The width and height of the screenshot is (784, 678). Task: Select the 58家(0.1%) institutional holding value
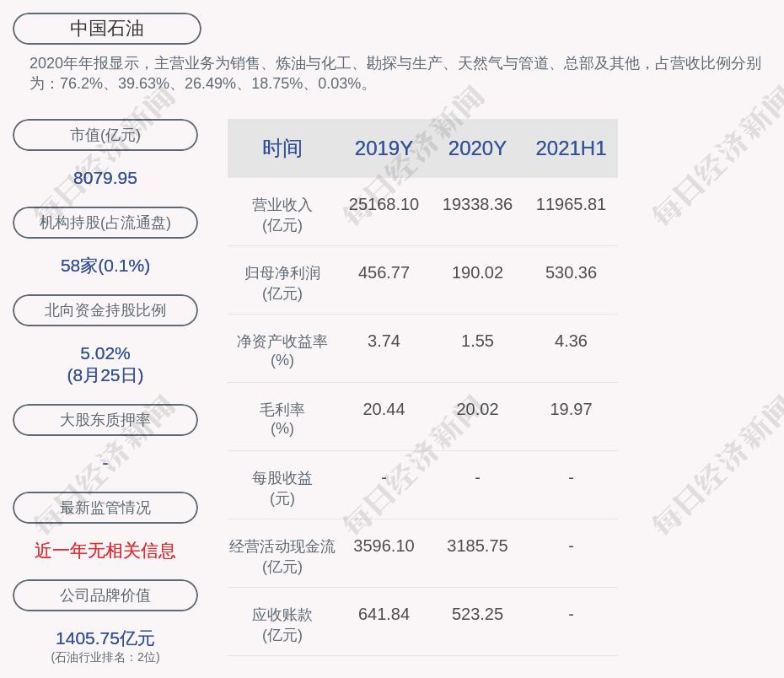[x=105, y=266]
